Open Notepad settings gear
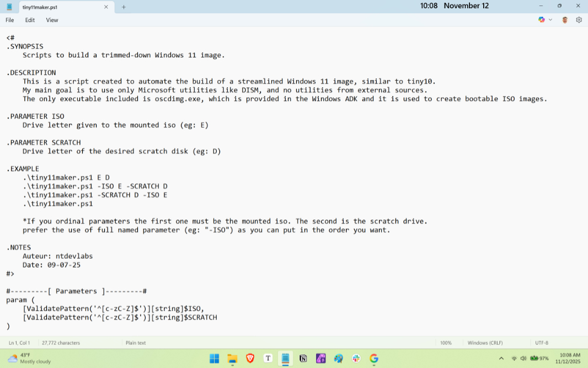Viewport: 588px width, 368px height. coord(579,19)
